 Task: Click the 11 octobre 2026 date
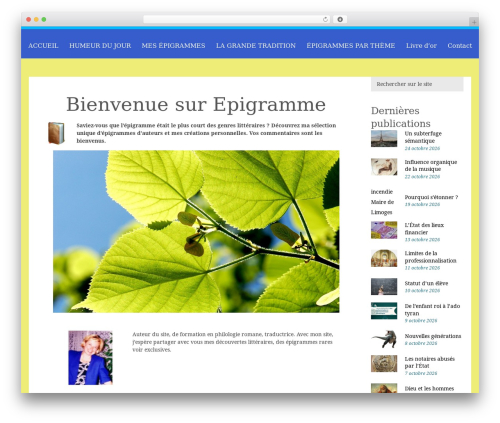click(422, 268)
